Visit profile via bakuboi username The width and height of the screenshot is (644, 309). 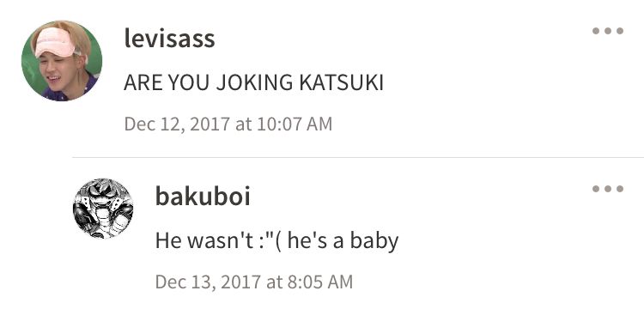click(x=203, y=197)
